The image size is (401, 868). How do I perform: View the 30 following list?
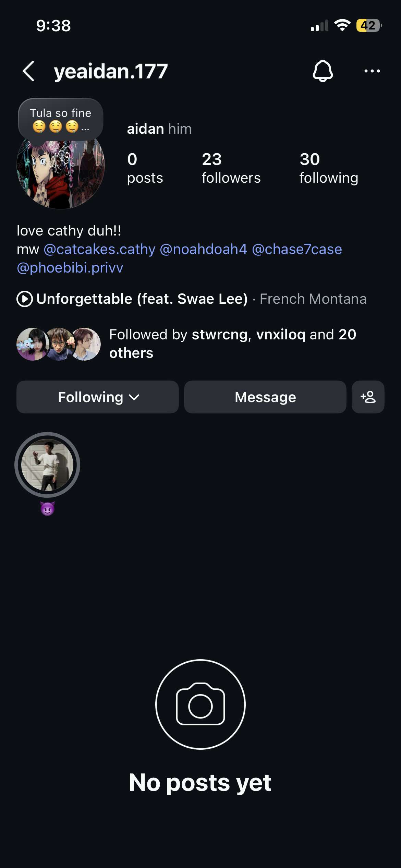click(x=329, y=168)
